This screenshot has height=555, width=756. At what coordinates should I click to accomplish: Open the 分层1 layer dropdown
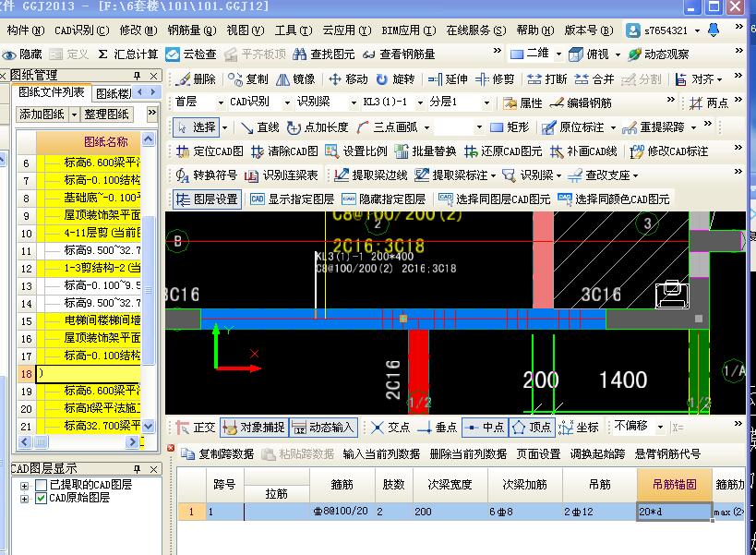point(487,103)
